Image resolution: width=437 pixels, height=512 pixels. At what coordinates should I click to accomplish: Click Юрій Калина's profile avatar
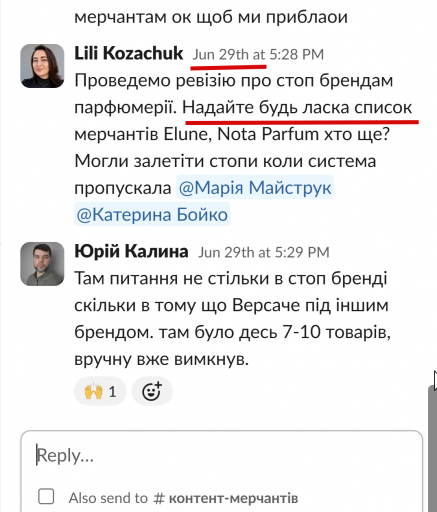(42, 264)
